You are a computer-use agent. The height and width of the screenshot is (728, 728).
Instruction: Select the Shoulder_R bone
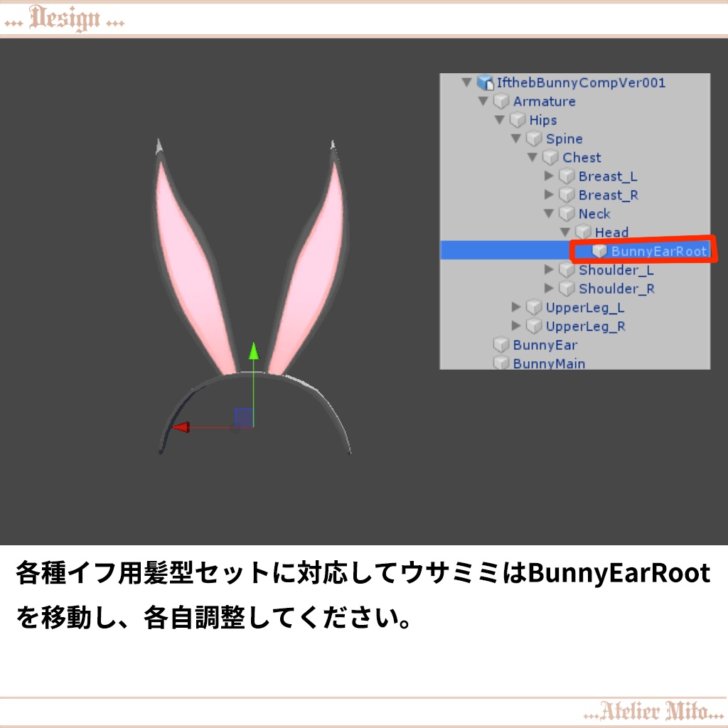pos(617,289)
